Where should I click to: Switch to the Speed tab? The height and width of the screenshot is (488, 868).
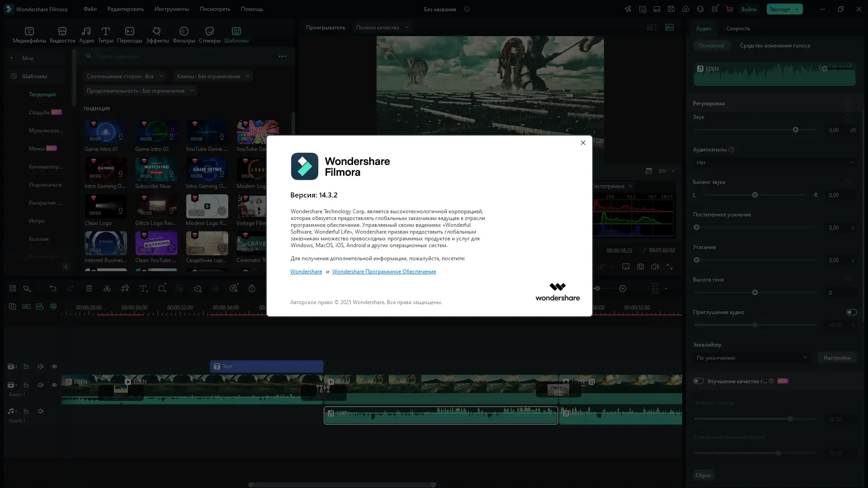738,28
